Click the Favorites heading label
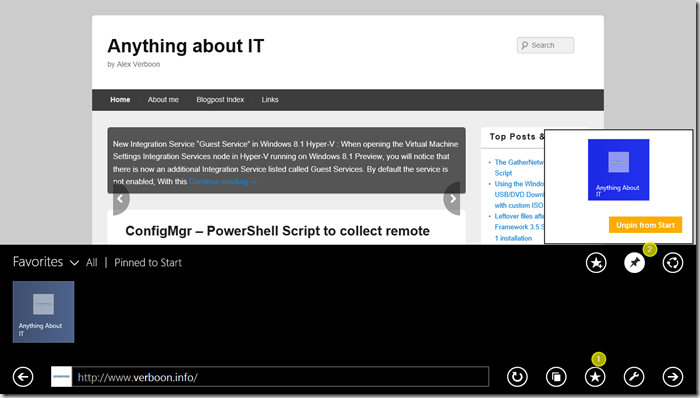The height and width of the screenshot is (398, 700). (x=38, y=261)
